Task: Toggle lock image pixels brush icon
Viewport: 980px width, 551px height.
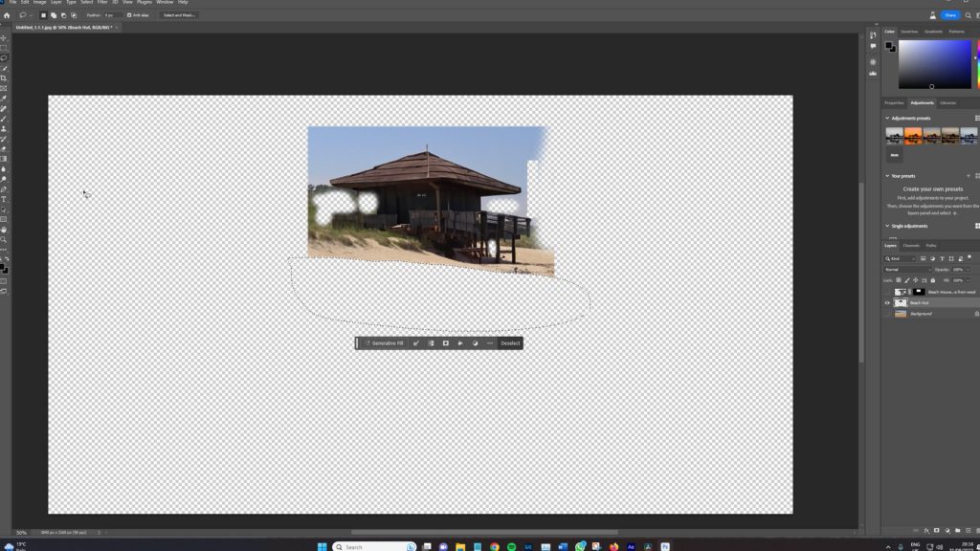Action: [907, 280]
